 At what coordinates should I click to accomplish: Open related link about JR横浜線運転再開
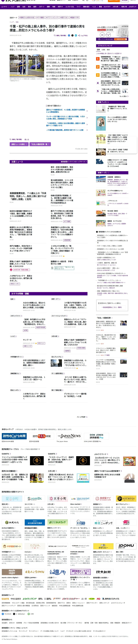point(67,130)
